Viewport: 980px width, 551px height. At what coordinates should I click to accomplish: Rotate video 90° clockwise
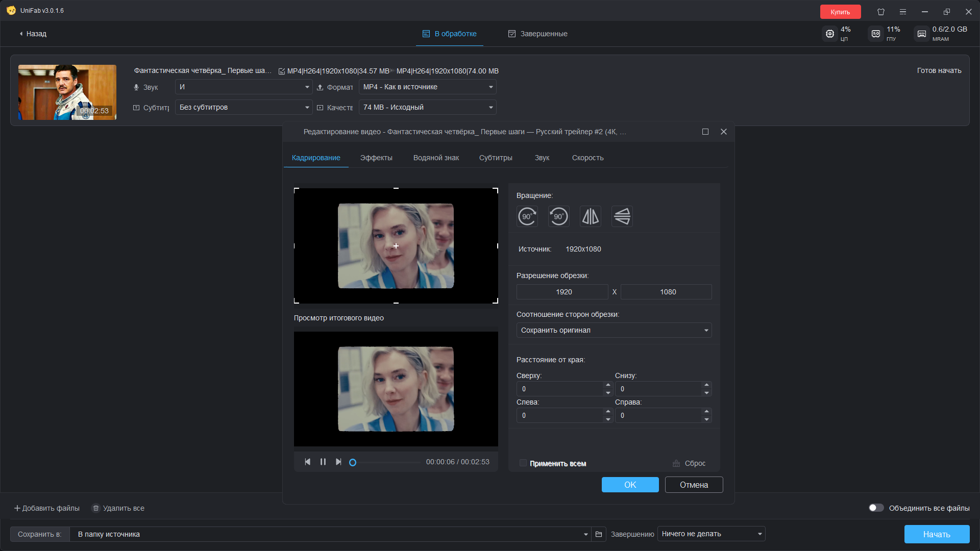(527, 216)
